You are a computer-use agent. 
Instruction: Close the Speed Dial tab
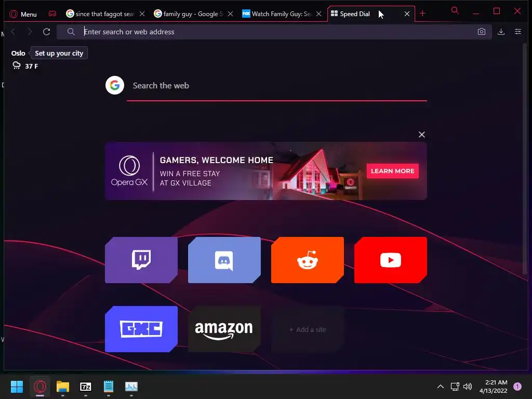click(x=407, y=14)
